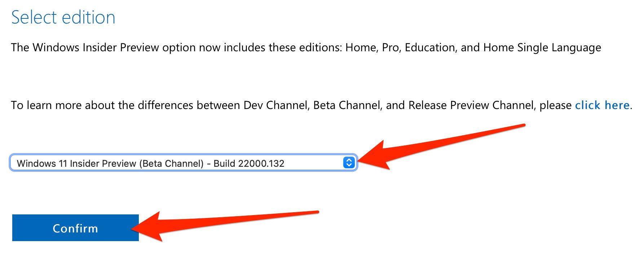Click the 'Dev Channel' text in the paragraph
Viewport: 644px width, 257px height.
point(276,105)
